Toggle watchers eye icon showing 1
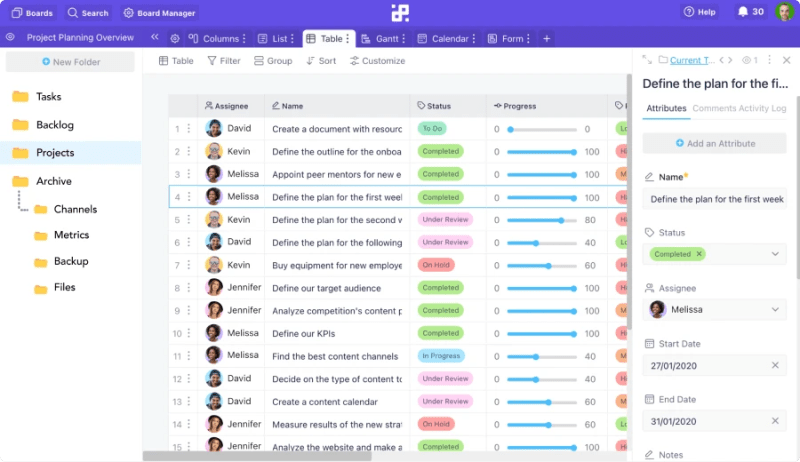Image resolution: width=800 pixels, height=462 pixels. coord(749,60)
